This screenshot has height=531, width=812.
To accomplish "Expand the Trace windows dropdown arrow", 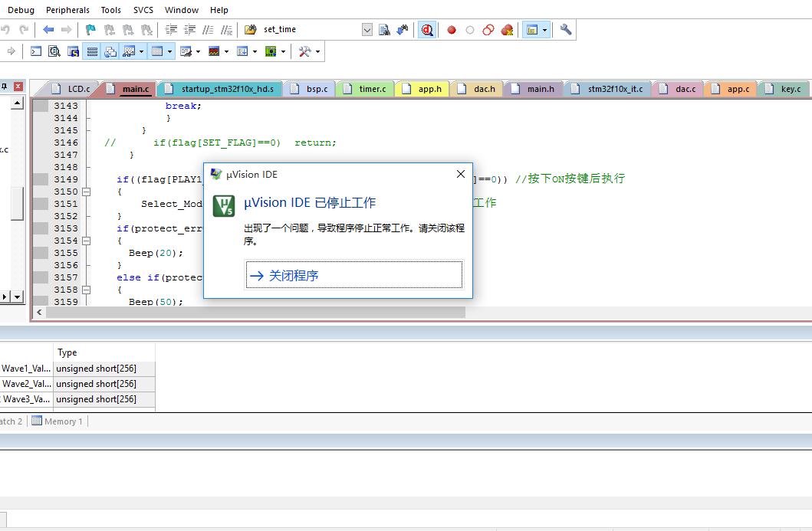I will tap(255, 51).
